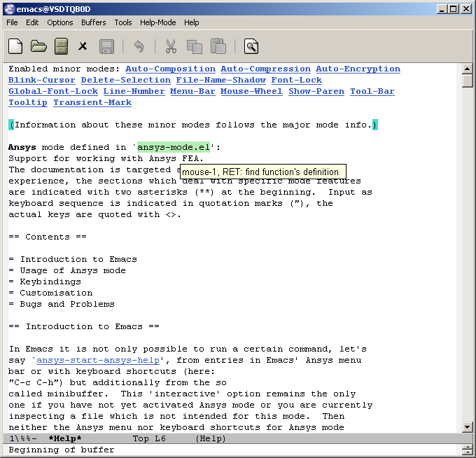Open the Options menu
This screenshot has height=458, width=476.
click(x=60, y=22)
